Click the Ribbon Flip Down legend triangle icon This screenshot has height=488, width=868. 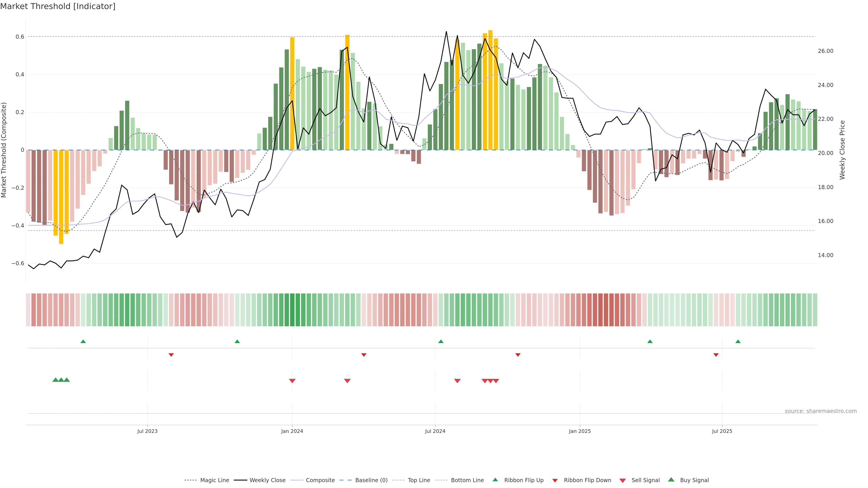[555, 481]
